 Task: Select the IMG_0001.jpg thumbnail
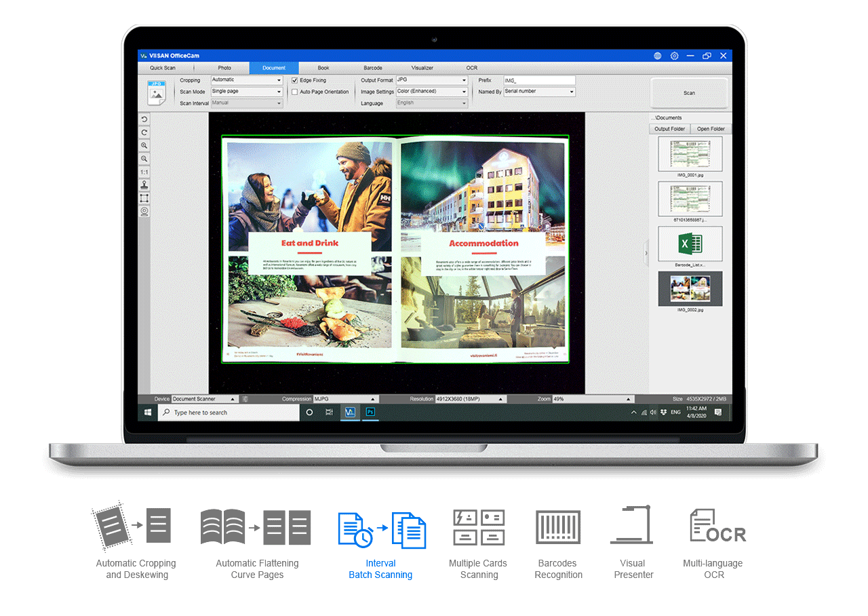(690, 154)
